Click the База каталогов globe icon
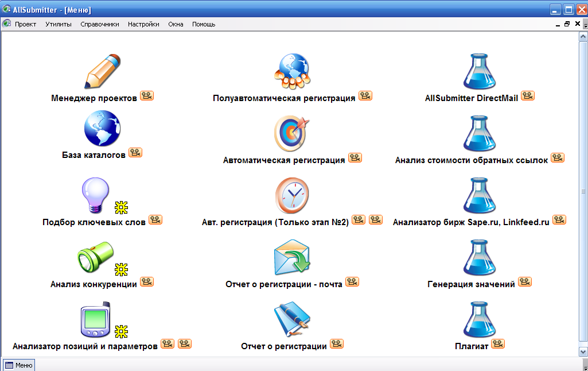This screenshot has height=371, width=588. point(102,129)
